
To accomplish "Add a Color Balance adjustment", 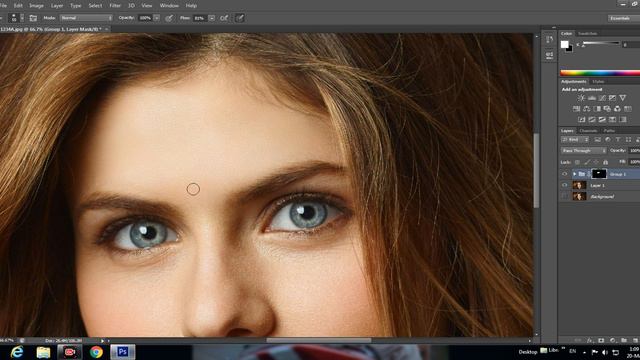I will (587, 109).
